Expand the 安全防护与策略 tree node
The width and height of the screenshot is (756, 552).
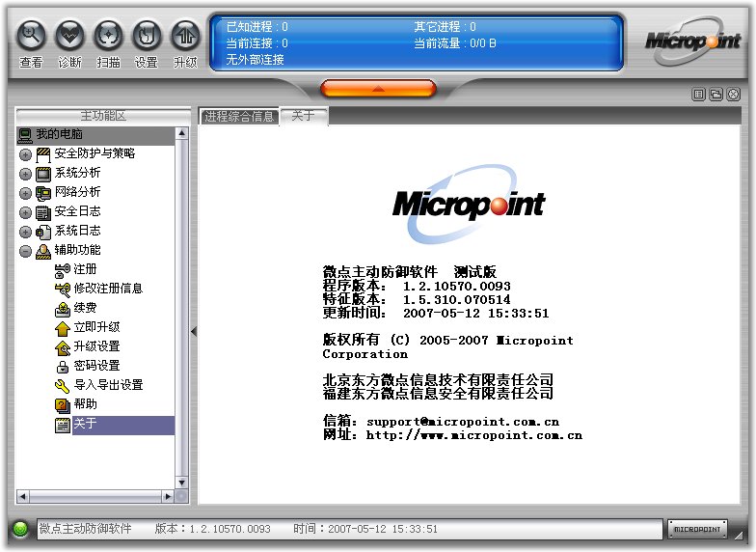pos(25,154)
